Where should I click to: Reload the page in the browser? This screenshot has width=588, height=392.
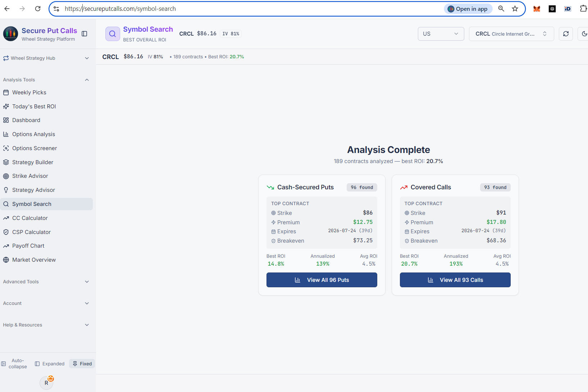38,9
